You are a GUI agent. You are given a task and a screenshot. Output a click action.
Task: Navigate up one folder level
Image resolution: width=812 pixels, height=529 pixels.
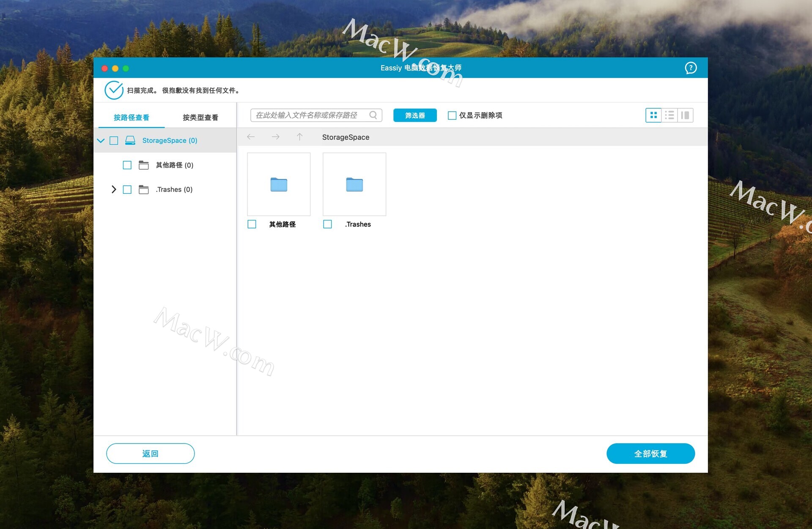click(299, 137)
